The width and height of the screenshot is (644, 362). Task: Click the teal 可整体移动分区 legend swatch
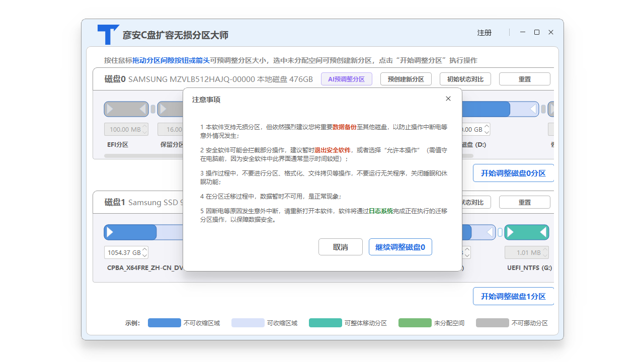point(326,323)
